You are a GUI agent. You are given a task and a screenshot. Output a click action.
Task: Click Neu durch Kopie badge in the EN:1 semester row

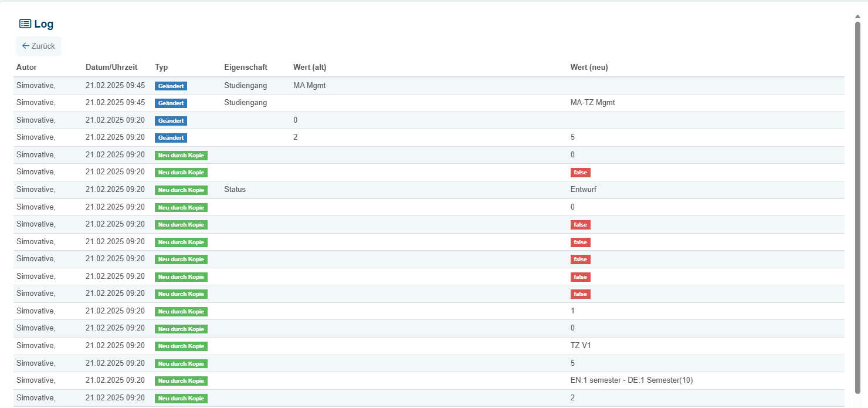(x=181, y=381)
